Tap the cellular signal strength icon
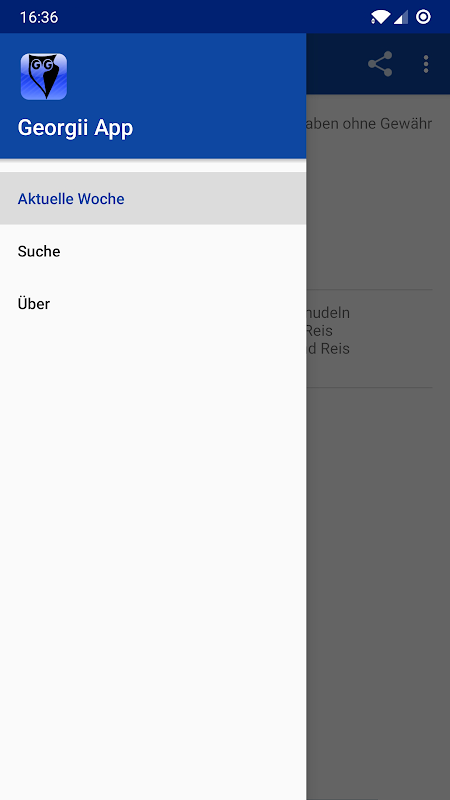Viewport: 450px width, 800px height. point(401,17)
